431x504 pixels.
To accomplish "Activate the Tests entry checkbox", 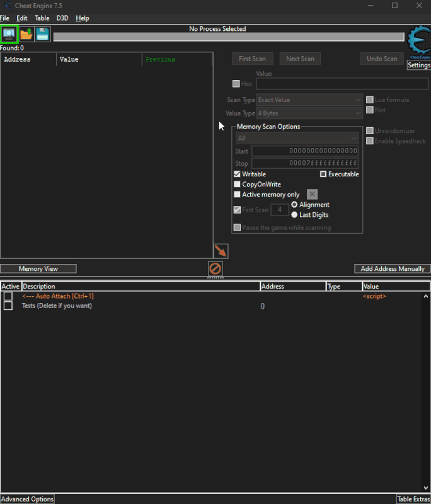I will coord(8,306).
